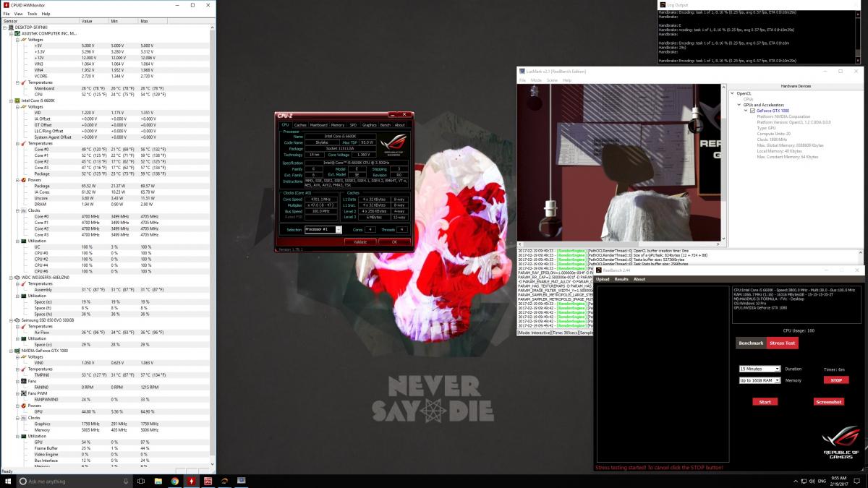This screenshot has width=868, height=488.
Task: Collapse the OpenCL node in Hardware Devices
Action: pyautogui.click(x=733, y=93)
